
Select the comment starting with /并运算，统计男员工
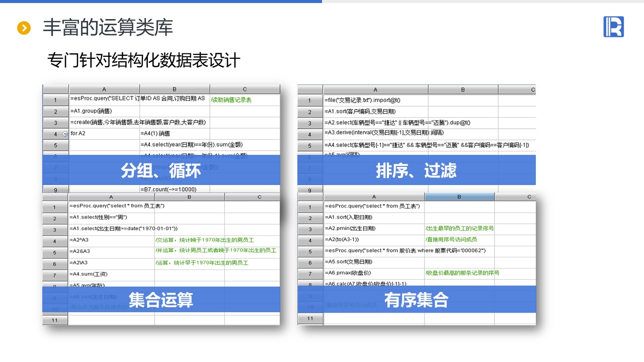coord(216,251)
